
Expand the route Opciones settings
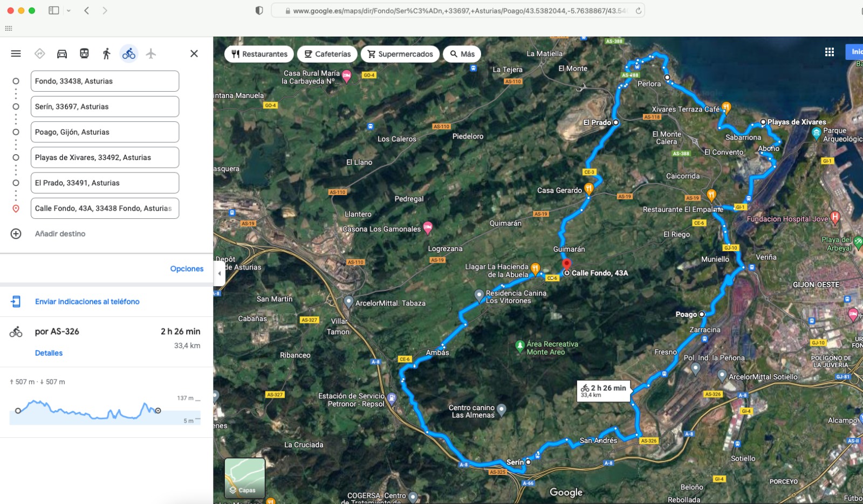pyautogui.click(x=187, y=268)
